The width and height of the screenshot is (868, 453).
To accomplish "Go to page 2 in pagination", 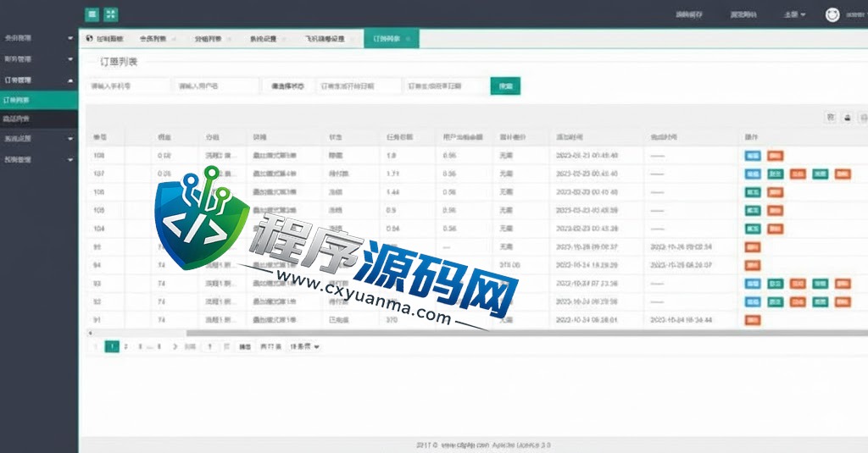I will pyautogui.click(x=126, y=347).
